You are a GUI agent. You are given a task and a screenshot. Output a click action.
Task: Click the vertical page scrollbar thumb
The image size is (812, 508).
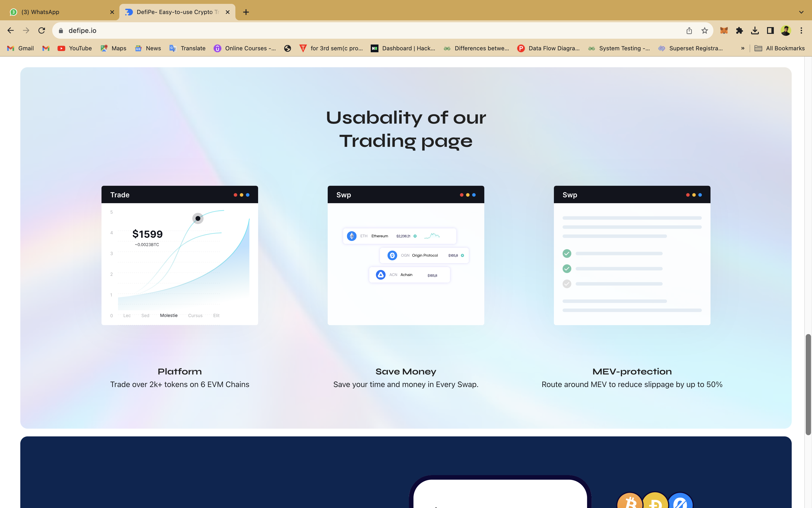click(808, 384)
